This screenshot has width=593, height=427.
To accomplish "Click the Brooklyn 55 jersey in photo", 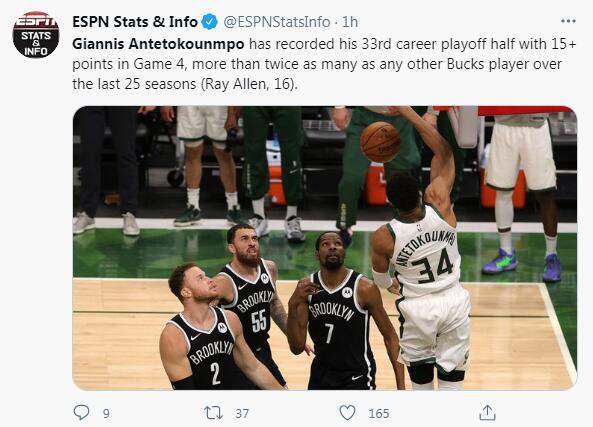I will tap(251, 305).
